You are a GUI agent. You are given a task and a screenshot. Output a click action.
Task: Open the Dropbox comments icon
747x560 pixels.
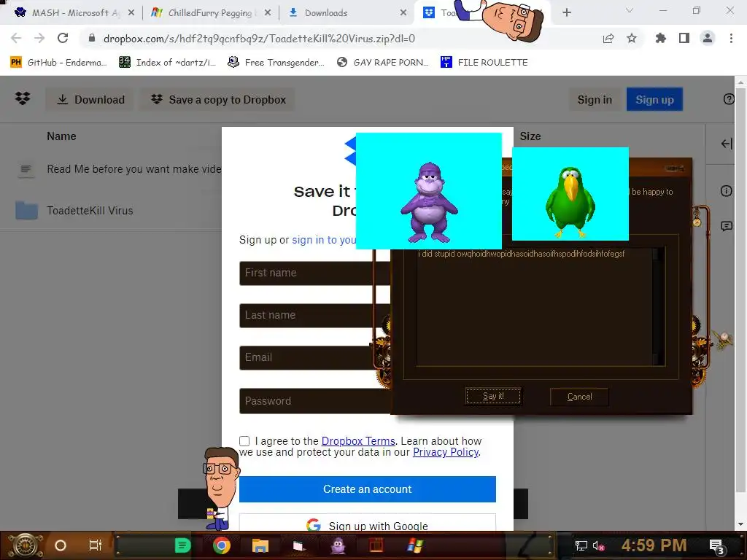tap(727, 226)
